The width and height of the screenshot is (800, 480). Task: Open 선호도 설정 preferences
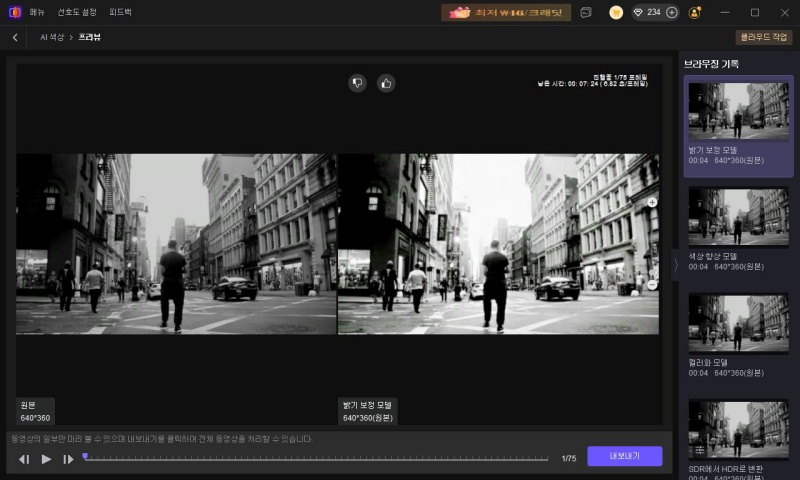point(77,12)
